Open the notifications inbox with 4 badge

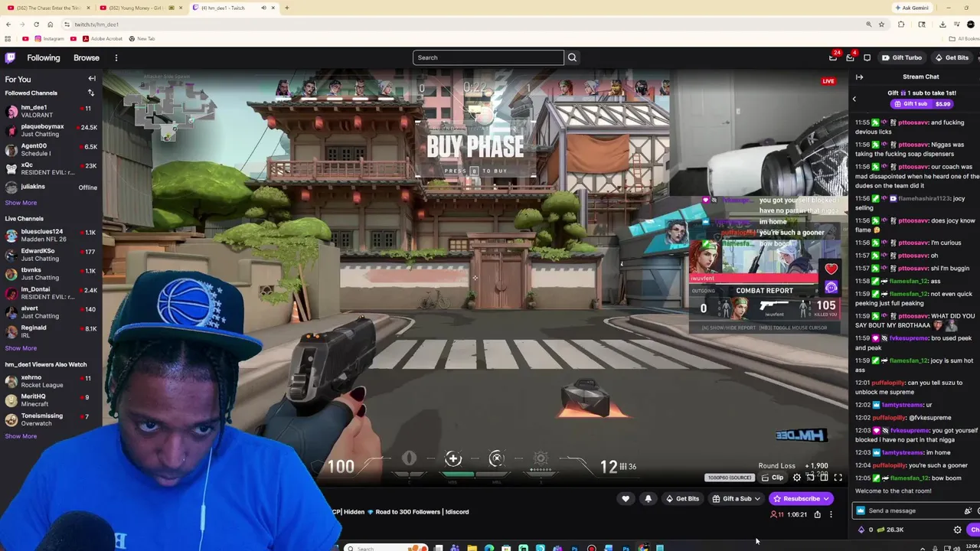pos(850,57)
